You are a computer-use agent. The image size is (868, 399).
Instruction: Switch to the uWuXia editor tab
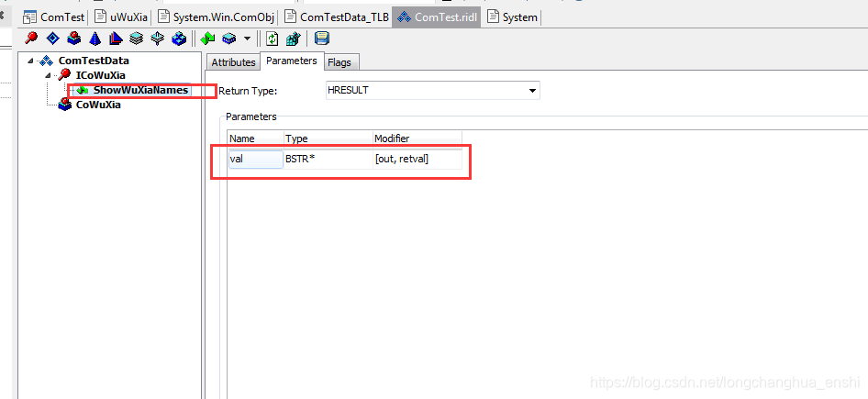point(121,17)
